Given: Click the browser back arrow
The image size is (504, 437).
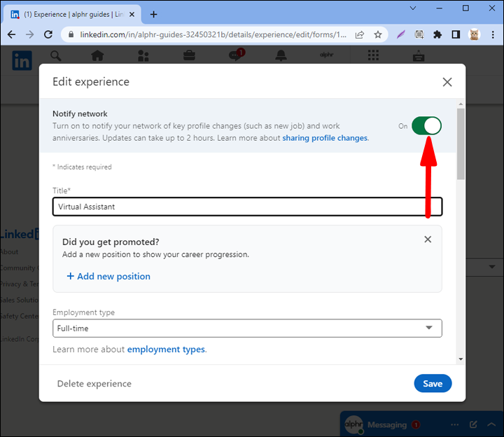Looking at the screenshot, I should click(x=12, y=34).
